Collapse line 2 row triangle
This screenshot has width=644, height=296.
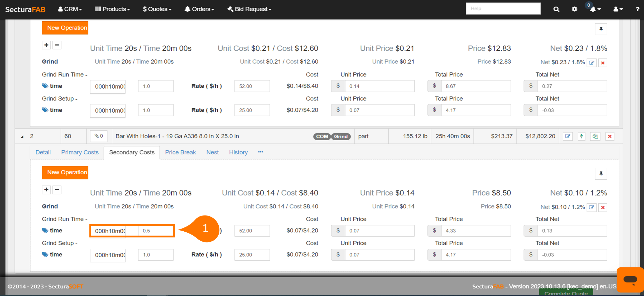(22, 137)
